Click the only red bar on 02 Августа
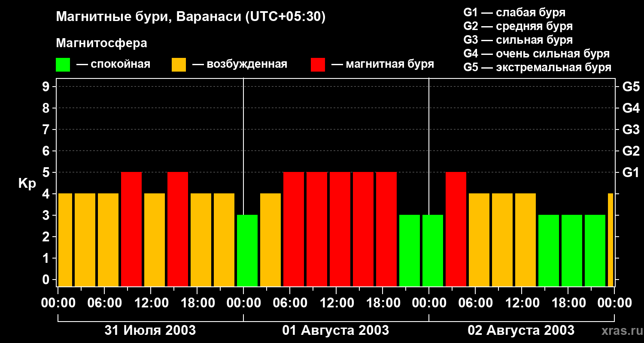 click(456, 229)
